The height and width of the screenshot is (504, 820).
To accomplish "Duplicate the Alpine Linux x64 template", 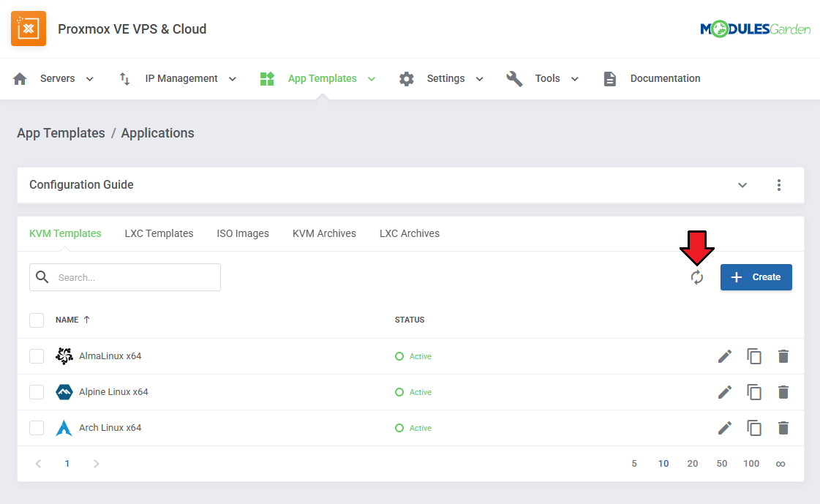I will (753, 392).
